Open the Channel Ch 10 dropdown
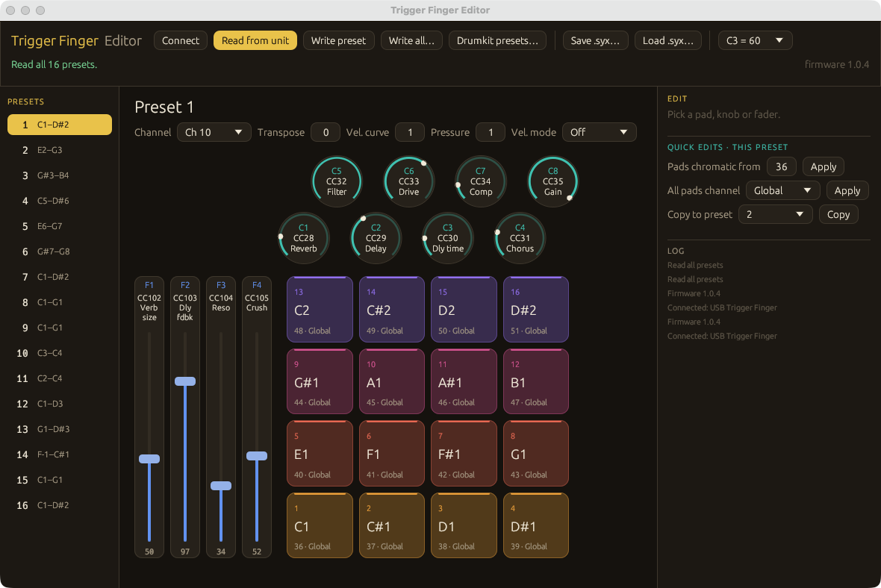881x588 pixels. click(x=214, y=133)
